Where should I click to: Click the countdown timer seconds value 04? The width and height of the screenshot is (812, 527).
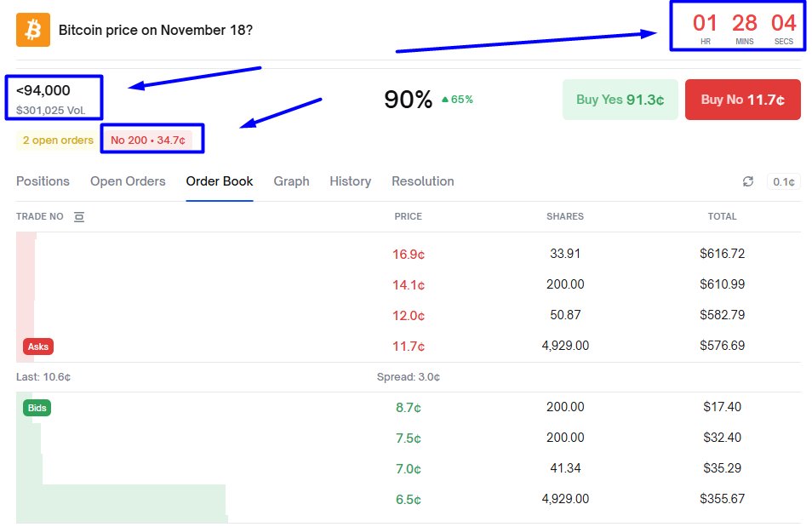click(x=784, y=23)
